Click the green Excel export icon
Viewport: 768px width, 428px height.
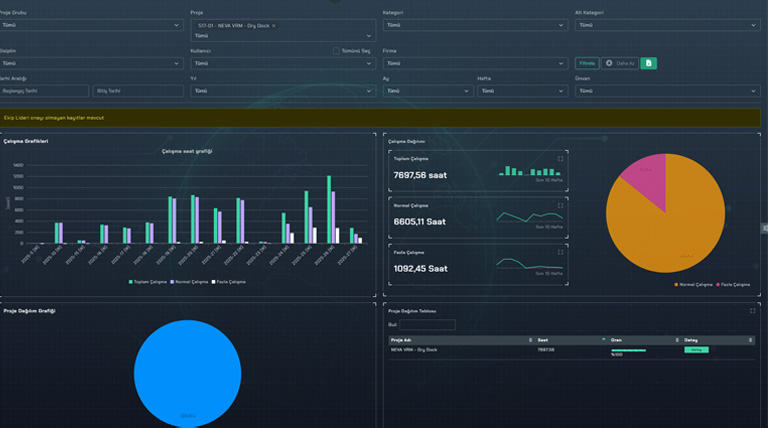point(648,63)
